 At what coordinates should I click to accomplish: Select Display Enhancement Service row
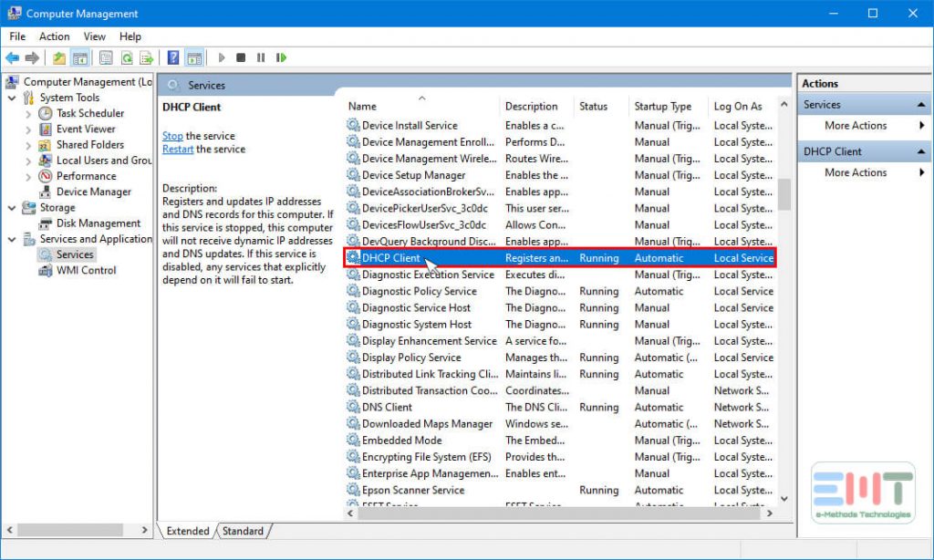[560, 341]
